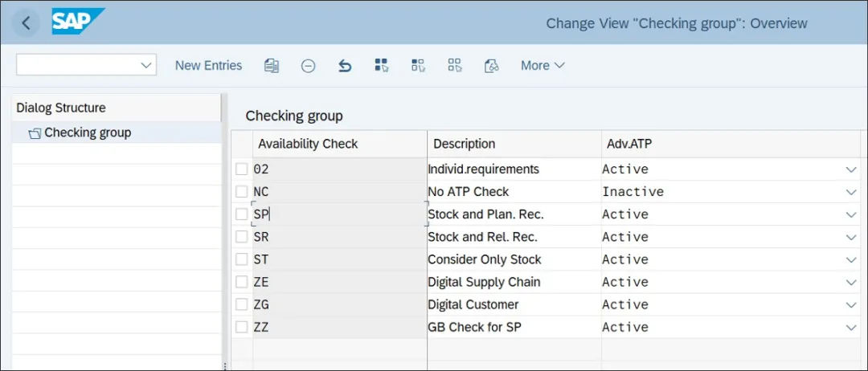Open Adv.ATP dropdown for Digital Customer row
Screen dimensions: 868x371
850,304
